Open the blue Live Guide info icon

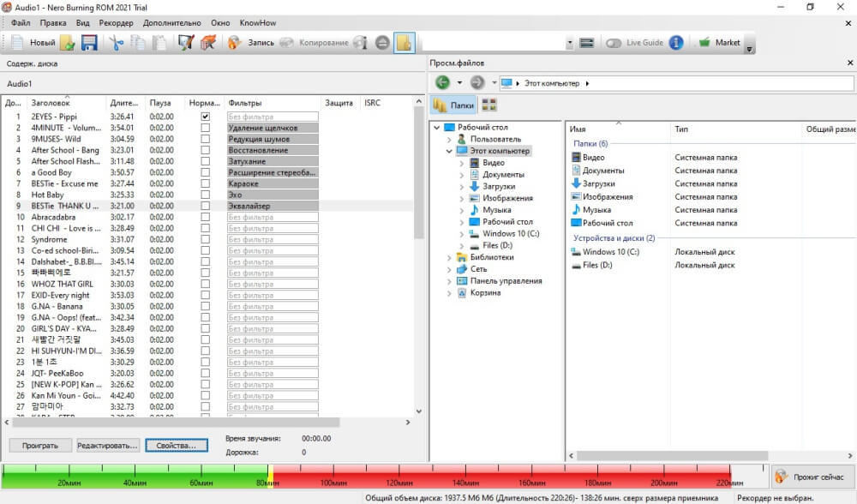[676, 43]
